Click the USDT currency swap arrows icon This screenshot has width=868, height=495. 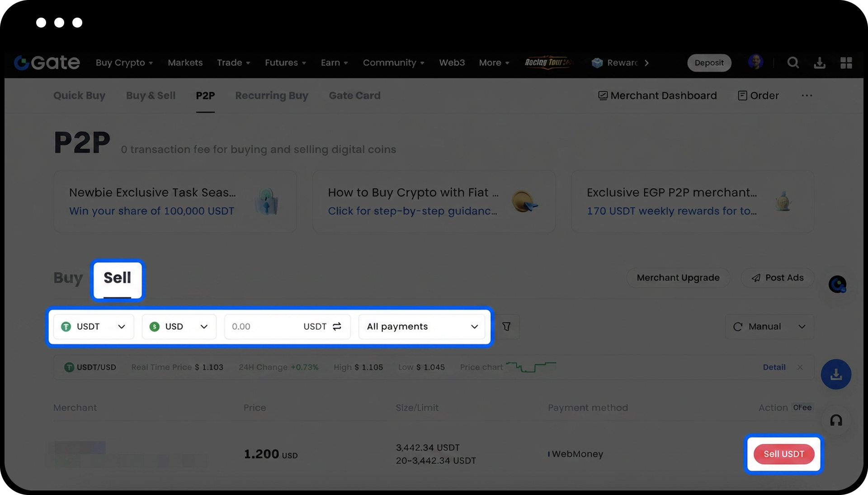[337, 327]
